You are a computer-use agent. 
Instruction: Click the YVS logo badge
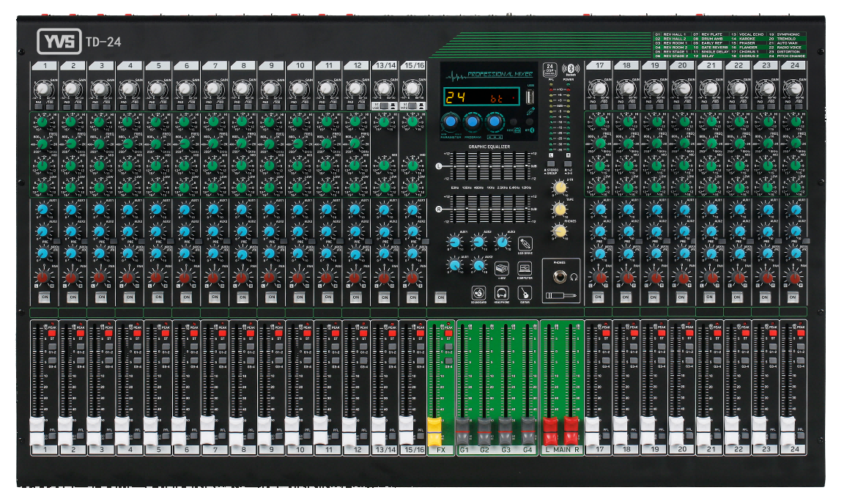[x=59, y=40]
